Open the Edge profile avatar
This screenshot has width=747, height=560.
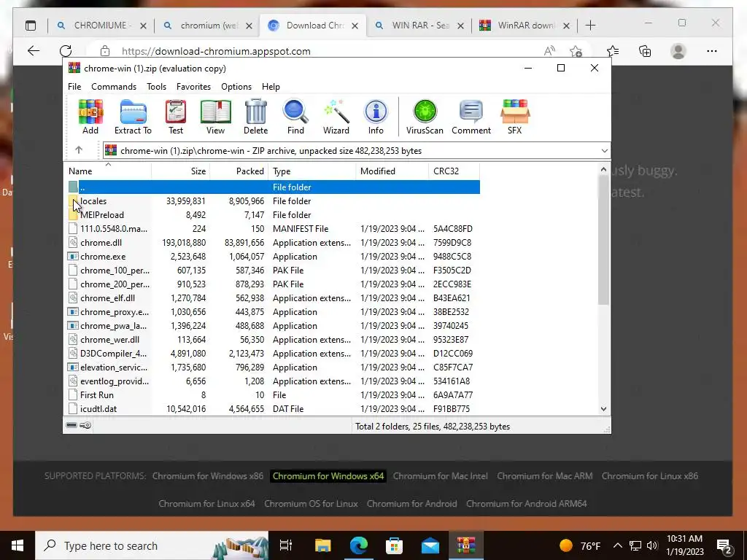pyautogui.click(x=678, y=51)
